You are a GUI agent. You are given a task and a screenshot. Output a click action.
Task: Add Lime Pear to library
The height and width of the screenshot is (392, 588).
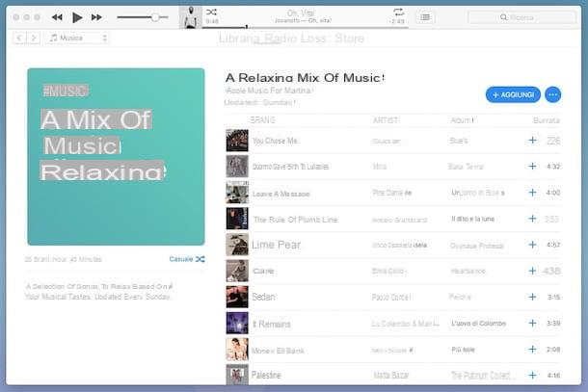(532, 245)
